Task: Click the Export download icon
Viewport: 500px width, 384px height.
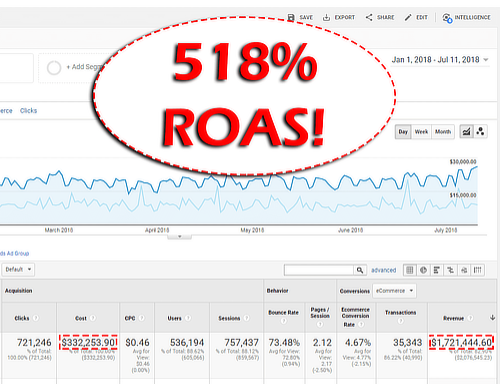Action: tap(326, 17)
